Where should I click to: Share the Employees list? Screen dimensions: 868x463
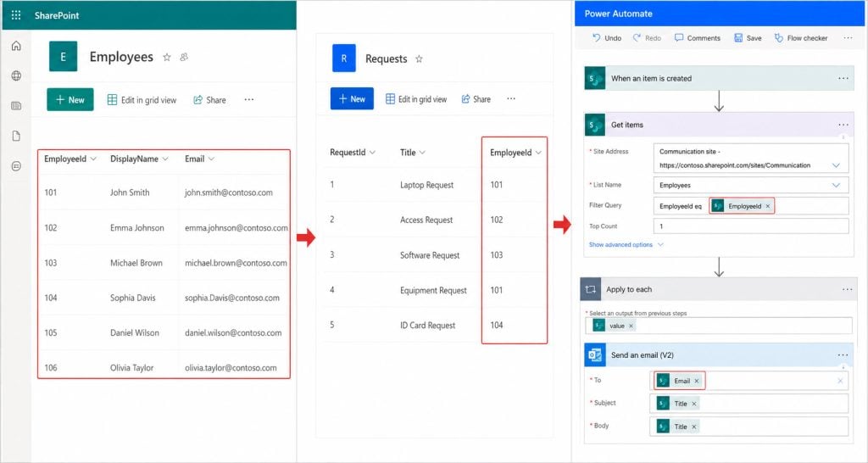click(209, 100)
